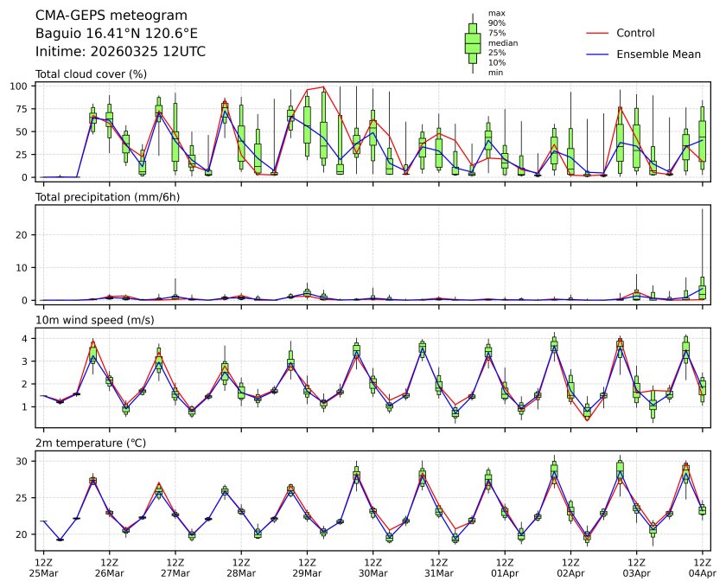Image resolution: width=726 pixels, height=588 pixels.
Task: Click the blue Ensemble Mean line sample
Action: tap(598, 54)
